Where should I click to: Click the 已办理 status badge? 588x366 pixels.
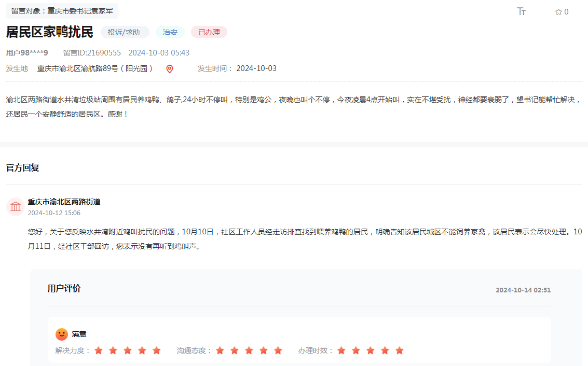click(209, 32)
